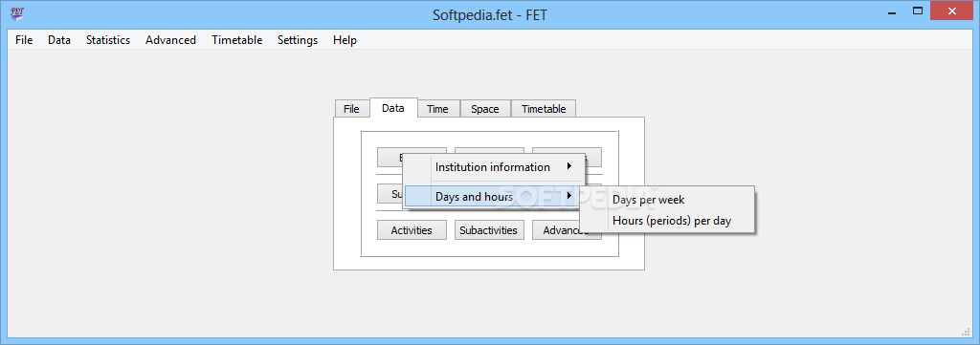Open the Timetable menu in menu bar
This screenshot has height=345, width=980.
[x=237, y=40]
